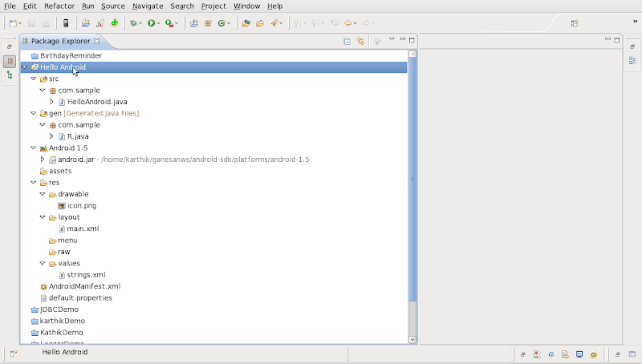Expand HelloAndroid.java tree node

point(52,102)
